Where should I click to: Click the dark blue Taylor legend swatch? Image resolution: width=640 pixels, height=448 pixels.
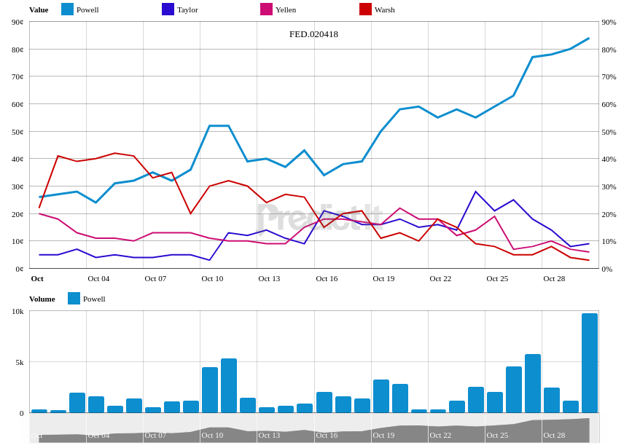click(x=168, y=9)
